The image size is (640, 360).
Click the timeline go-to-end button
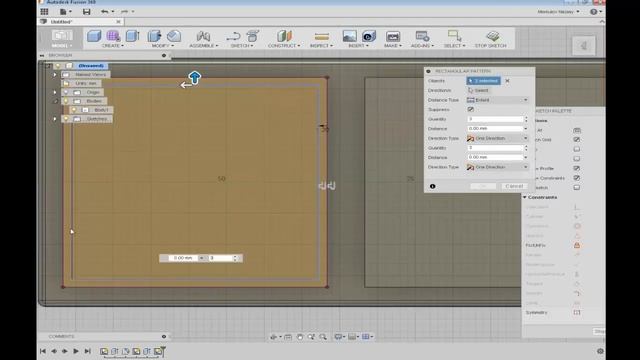87,351
